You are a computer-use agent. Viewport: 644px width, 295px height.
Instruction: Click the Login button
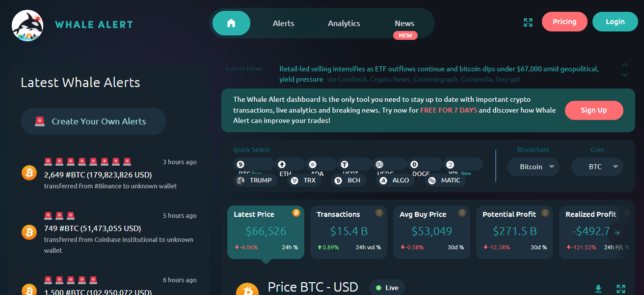click(x=615, y=22)
